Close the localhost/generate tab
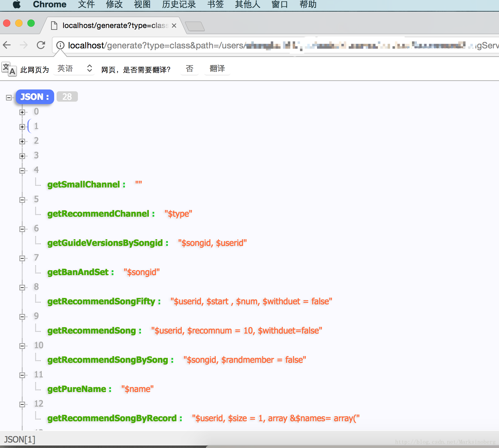The image size is (499, 448). point(174,26)
